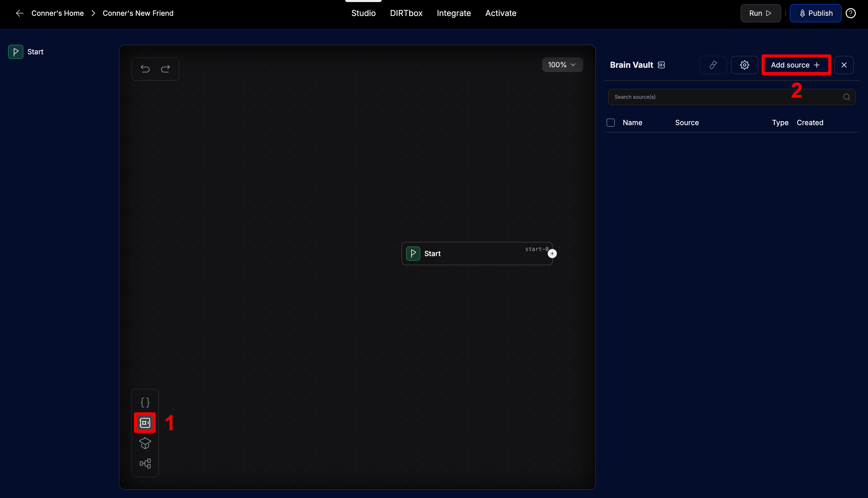
Task: Open the help question mark icon
Action: 850,13
